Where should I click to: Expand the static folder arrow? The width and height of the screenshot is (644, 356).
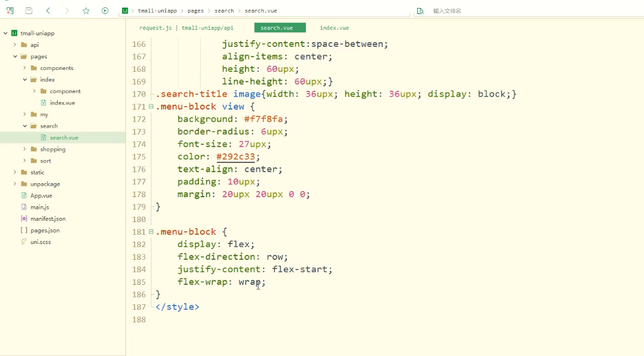point(15,172)
